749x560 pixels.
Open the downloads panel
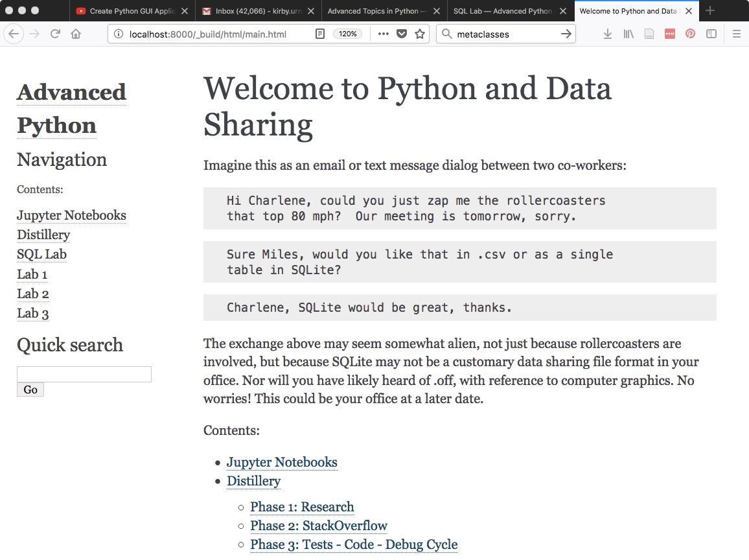click(x=608, y=34)
